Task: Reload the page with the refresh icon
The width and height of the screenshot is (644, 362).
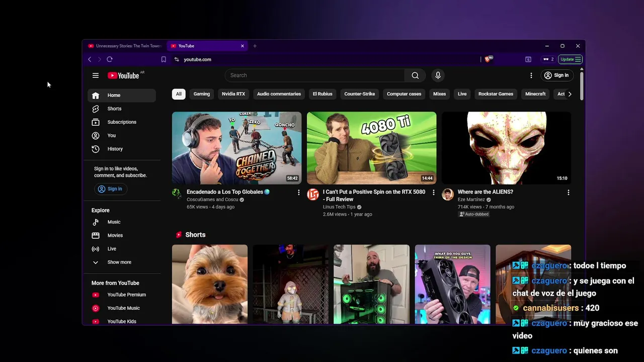Action: coord(109,59)
